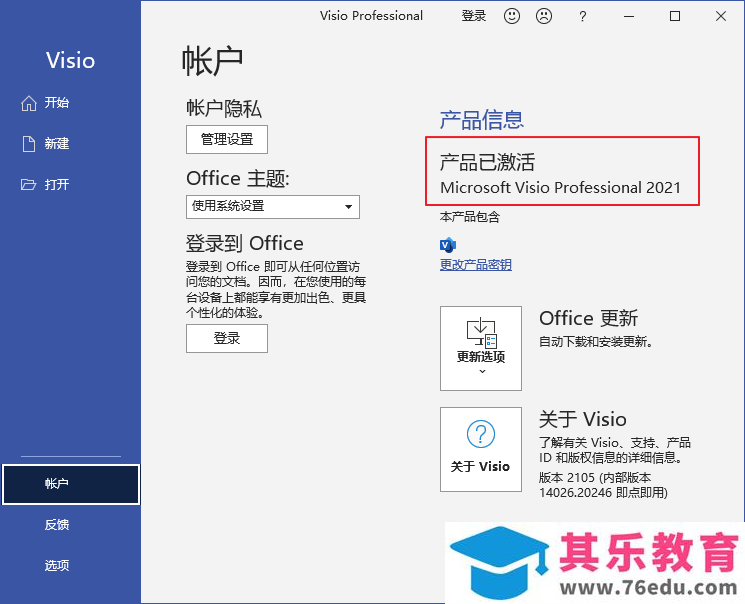Click the 管理设置 button

click(x=227, y=139)
